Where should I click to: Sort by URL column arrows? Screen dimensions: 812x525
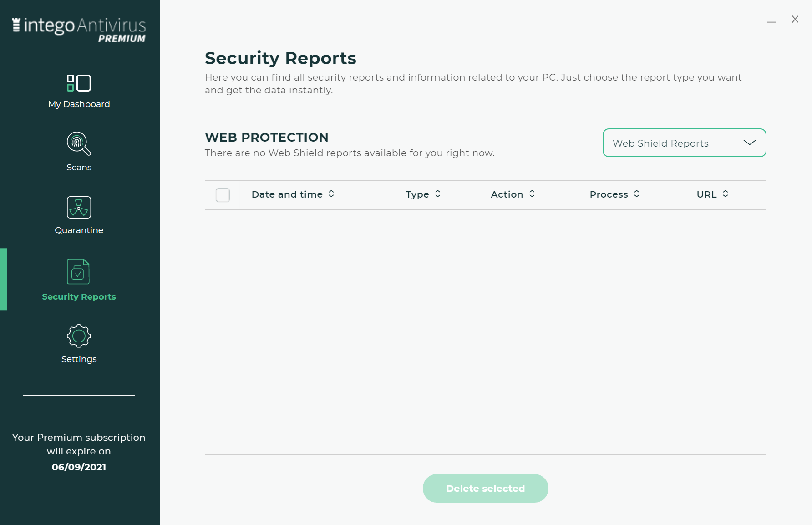tap(726, 194)
